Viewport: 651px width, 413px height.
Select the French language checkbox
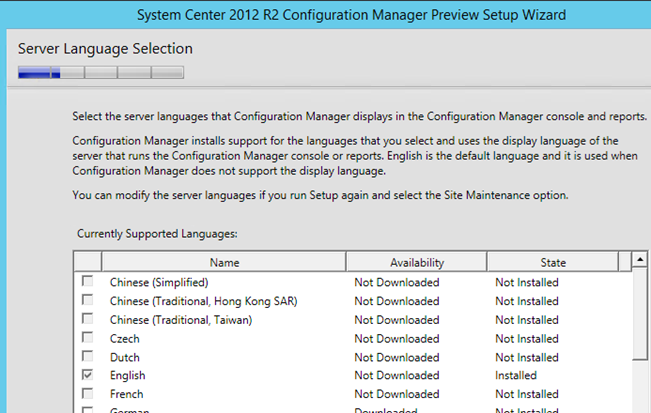click(88, 393)
